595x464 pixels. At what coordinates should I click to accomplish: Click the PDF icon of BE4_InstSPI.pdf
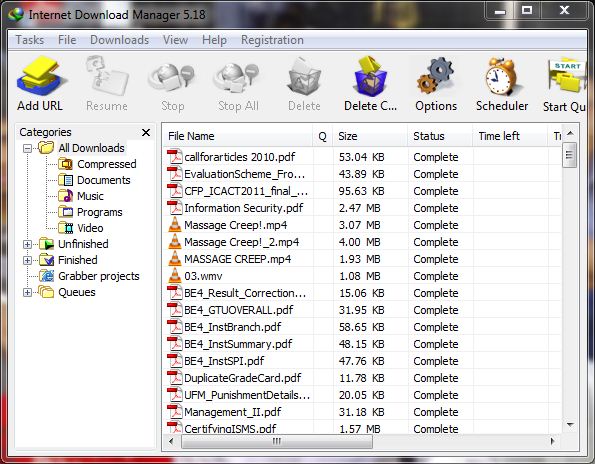[x=175, y=360]
